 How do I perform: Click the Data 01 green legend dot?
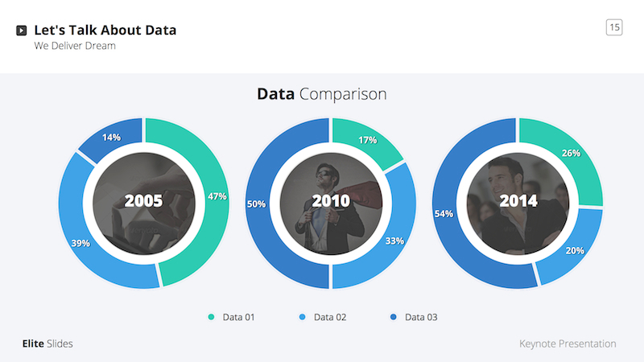[212, 317]
